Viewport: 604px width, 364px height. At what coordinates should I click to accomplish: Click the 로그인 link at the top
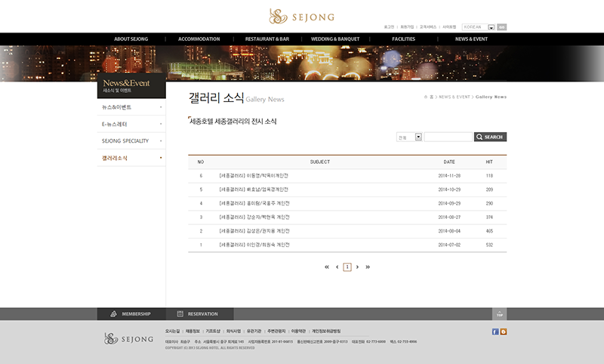tap(389, 27)
